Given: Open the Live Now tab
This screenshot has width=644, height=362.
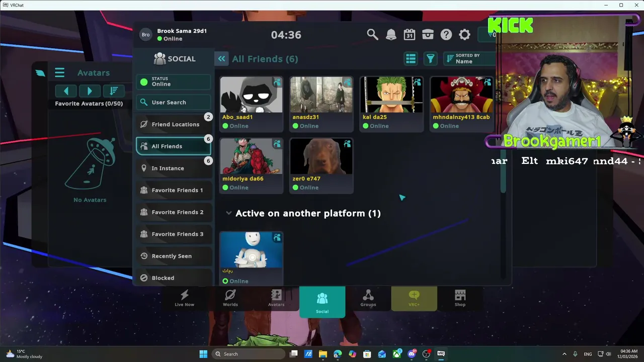Looking at the screenshot, I should pyautogui.click(x=184, y=298).
